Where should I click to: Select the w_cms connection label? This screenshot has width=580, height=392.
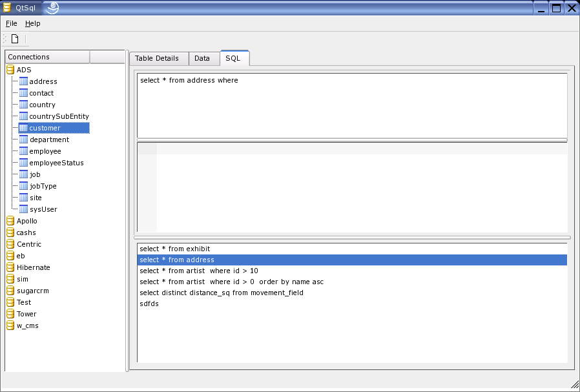(x=28, y=326)
